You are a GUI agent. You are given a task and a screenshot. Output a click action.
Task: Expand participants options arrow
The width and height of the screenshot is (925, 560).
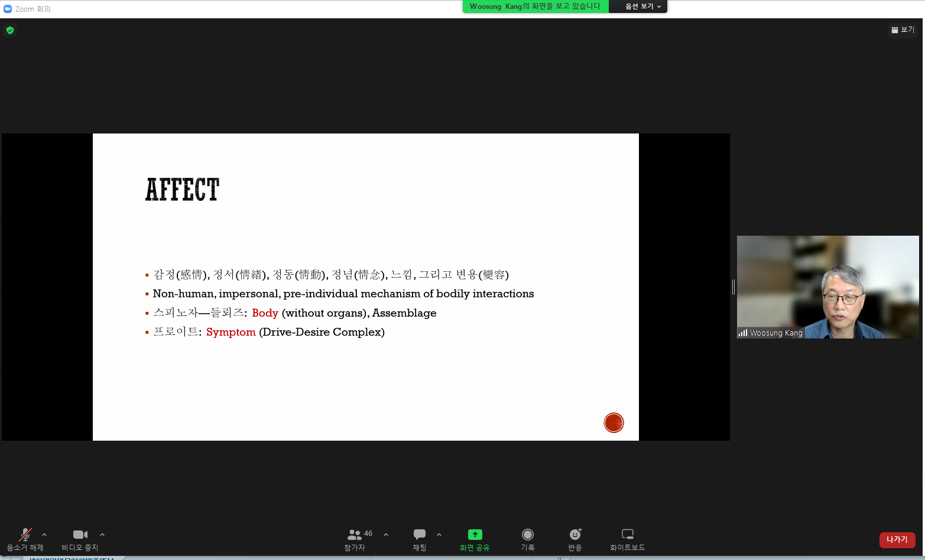tap(386, 535)
